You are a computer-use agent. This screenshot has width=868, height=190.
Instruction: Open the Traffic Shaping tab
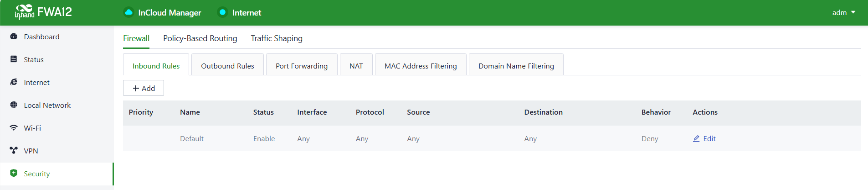point(277,38)
